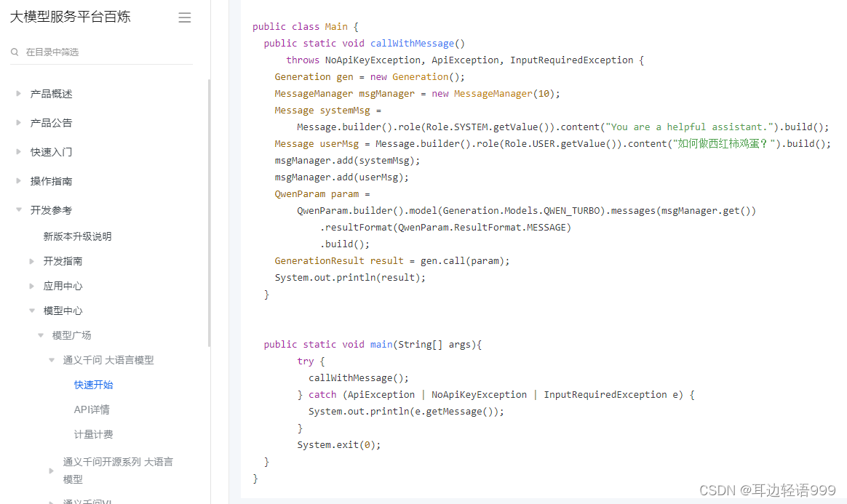847x504 pixels.
Task: Click the QWEN_TURBO model constant
Action: click(572, 211)
